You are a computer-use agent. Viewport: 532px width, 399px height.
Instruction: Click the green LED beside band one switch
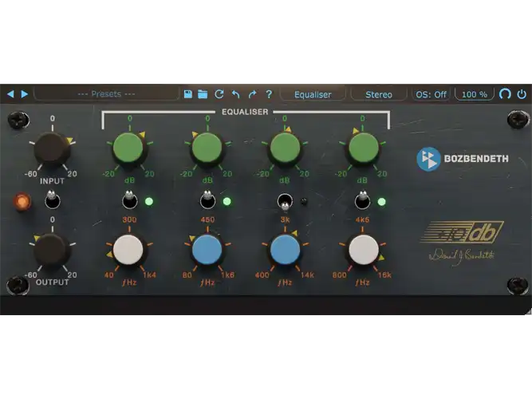coord(149,202)
